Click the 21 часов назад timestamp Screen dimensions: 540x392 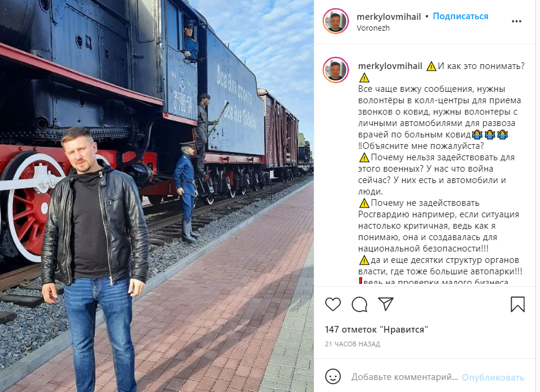(x=352, y=344)
